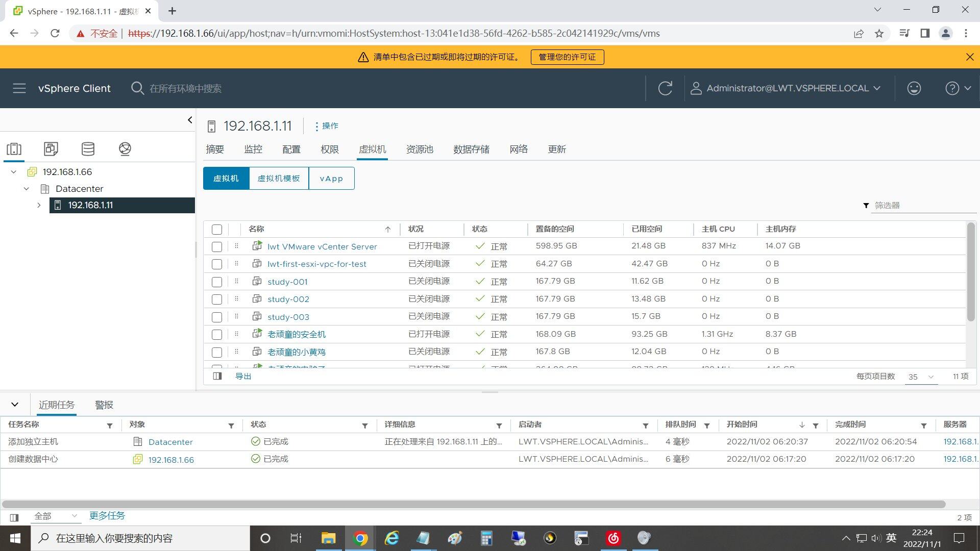Switch to the 更新 tab
This screenshot has width=980, height=551.
pos(557,149)
